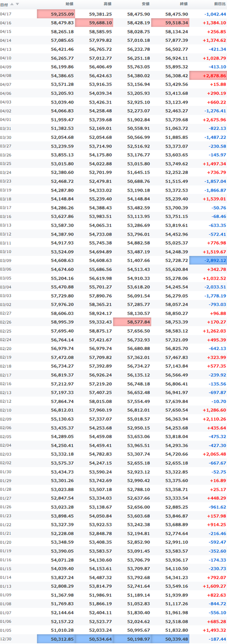Image resolution: width=227 pixels, height=644 pixels.
Task: Select the 03/09 date row
Action: tap(113, 260)
